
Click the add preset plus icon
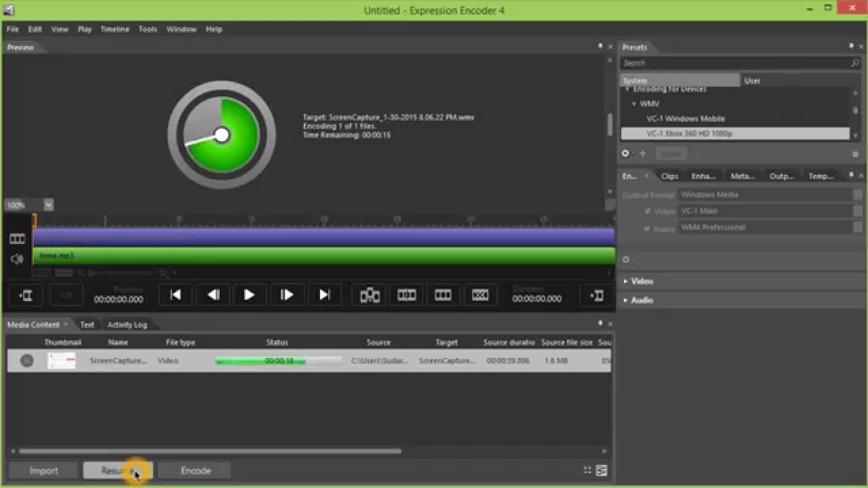point(643,154)
